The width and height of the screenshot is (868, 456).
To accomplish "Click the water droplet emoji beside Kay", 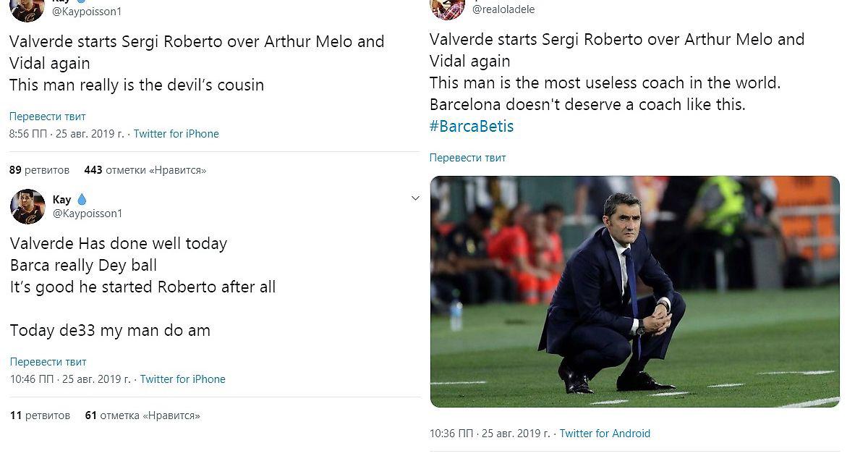I will pos(82,199).
